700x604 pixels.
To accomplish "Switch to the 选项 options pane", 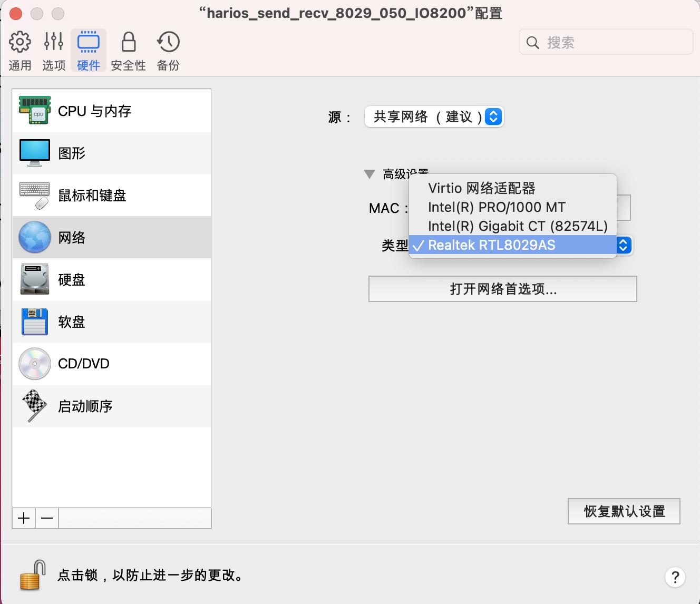I will 52,50.
